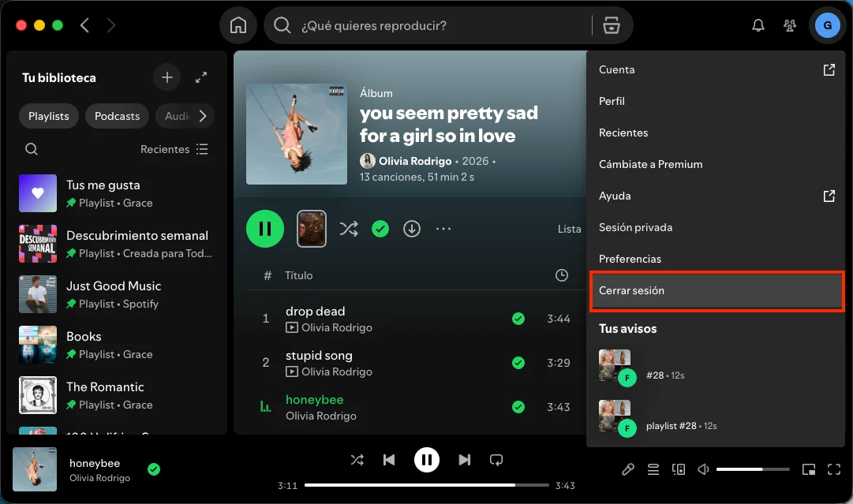Viewport: 853px width, 504px height.
Task: Open more options with the three dots by the album
Action: [x=443, y=229]
